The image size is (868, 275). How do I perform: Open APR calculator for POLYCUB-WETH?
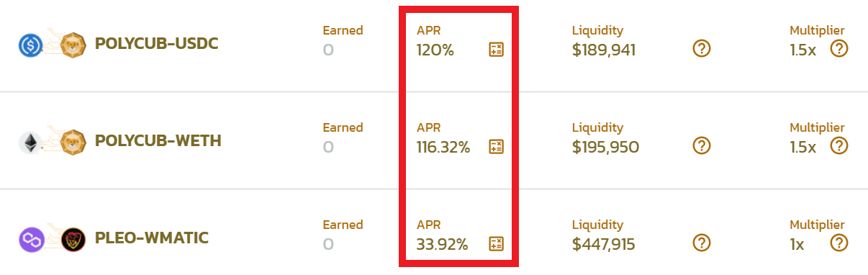click(x=496, y=147)
